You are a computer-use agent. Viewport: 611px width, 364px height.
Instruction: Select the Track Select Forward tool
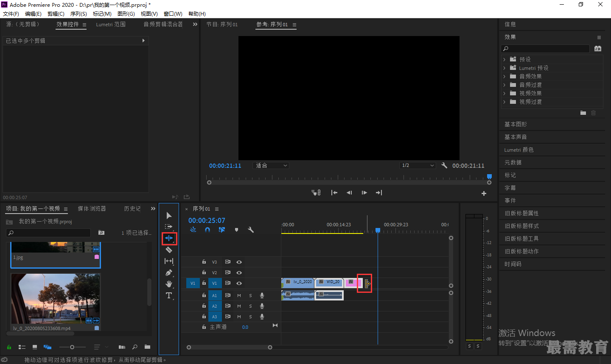click(169, 227)
